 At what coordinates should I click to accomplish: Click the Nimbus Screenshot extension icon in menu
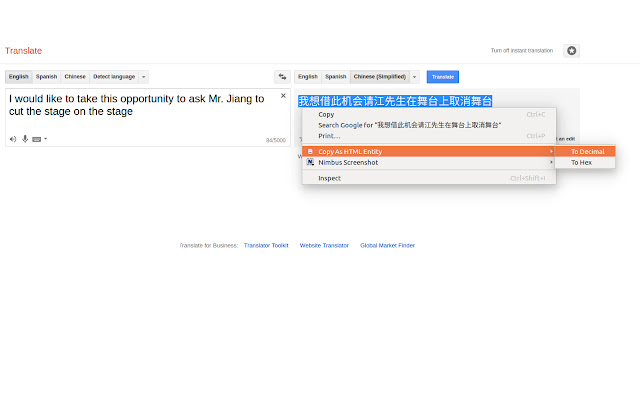(310, 161)
